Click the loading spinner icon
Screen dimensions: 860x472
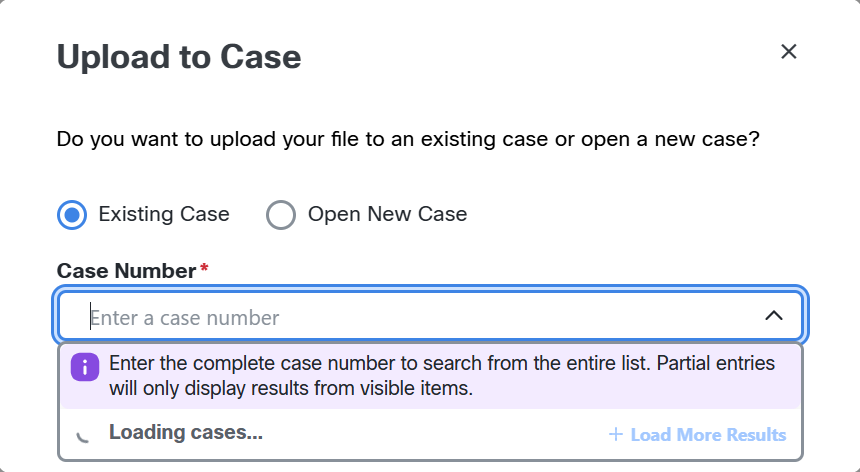point(83,435)
